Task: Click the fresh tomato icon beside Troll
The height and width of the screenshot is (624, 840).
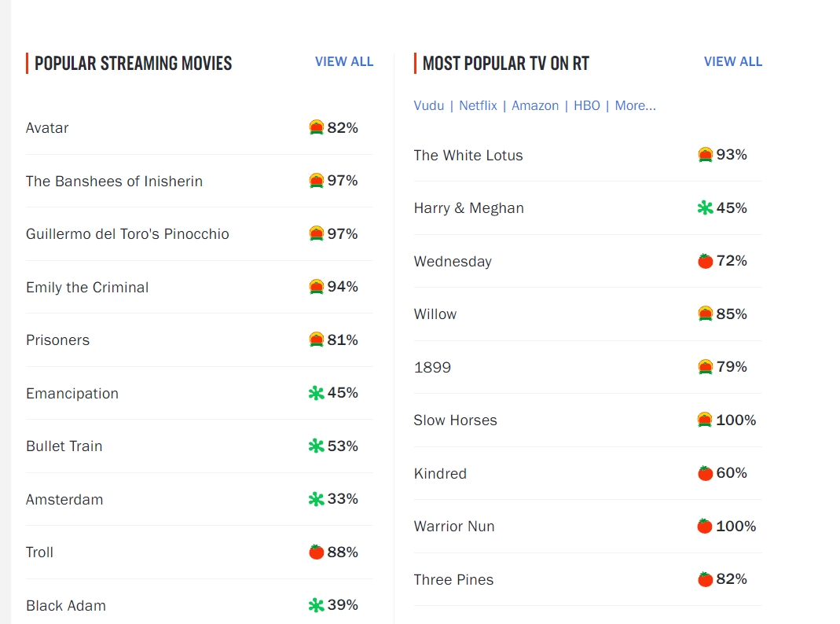Action: pos(317,552)
